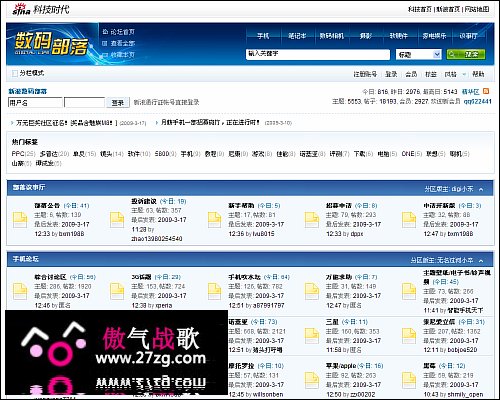500x400 pixels.
Task: Select the 数码相机 navigation tab
Action: [331, 36]
